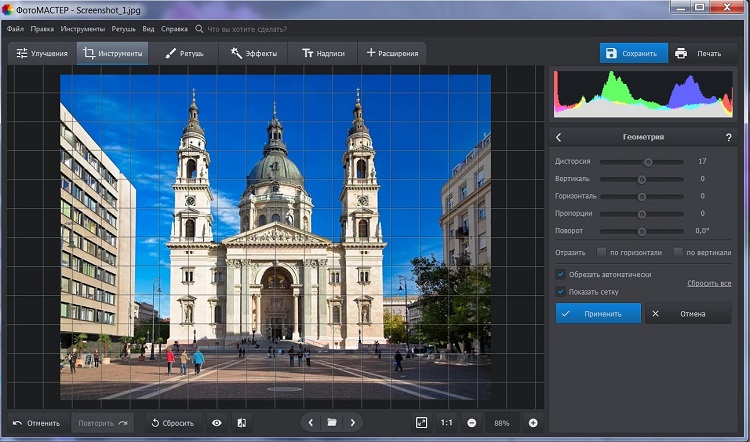Open the Файл menu

pyautogui.click(x=15, y=29)
